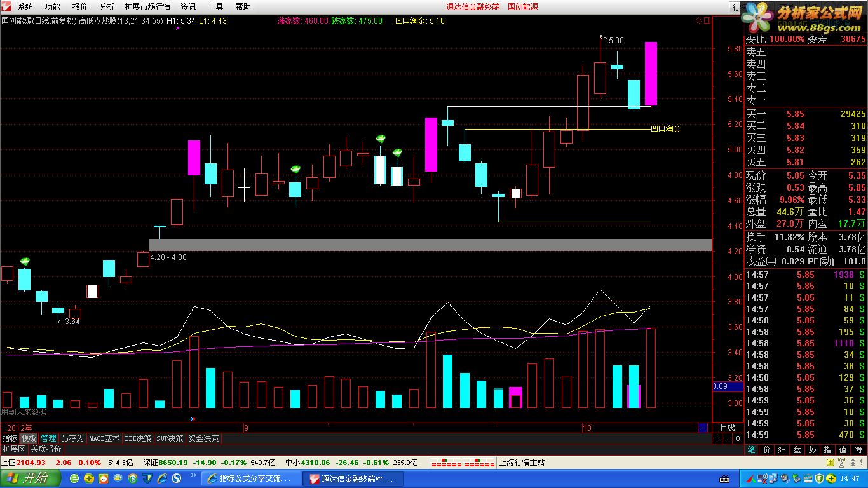The width and height of the screenshot is (868, 488).
Task: Click the diamond icon at chart top-right
Action: (699, 21)
